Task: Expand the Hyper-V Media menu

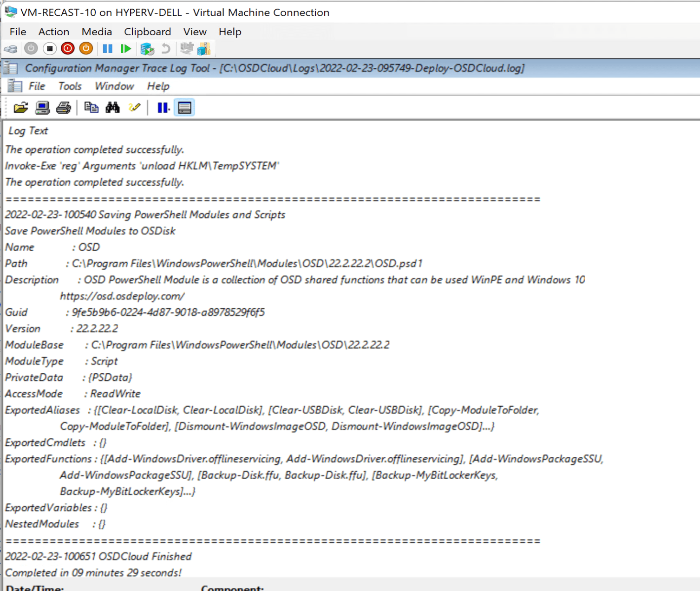Action: (x=97, y=32)
